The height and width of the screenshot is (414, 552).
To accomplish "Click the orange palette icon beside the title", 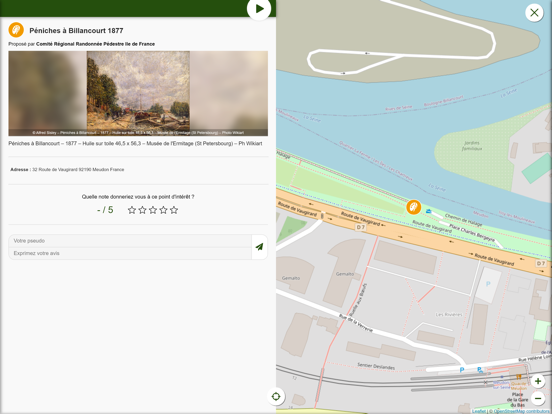I will [16, 30].
